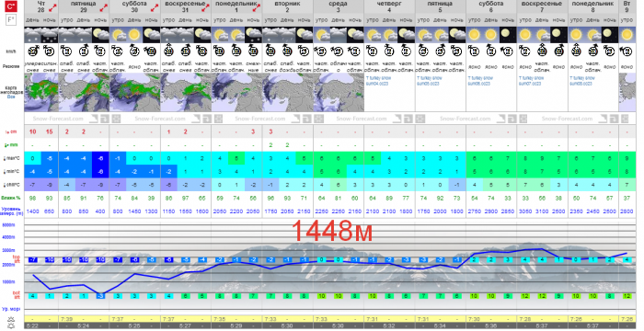Screen dimensions: 644x331
Task: Select the вторник 2 day header
Action: pyautogui.click(x=287, y=6)
